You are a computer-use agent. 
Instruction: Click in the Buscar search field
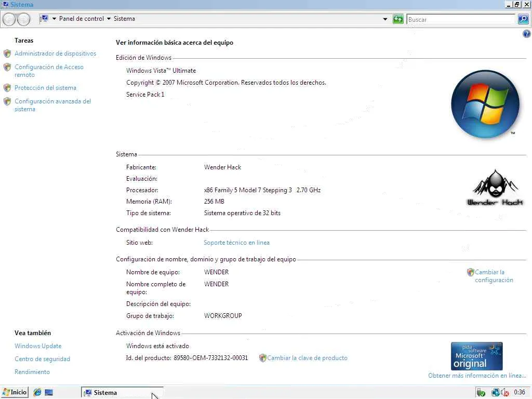[x=461, y=19]
